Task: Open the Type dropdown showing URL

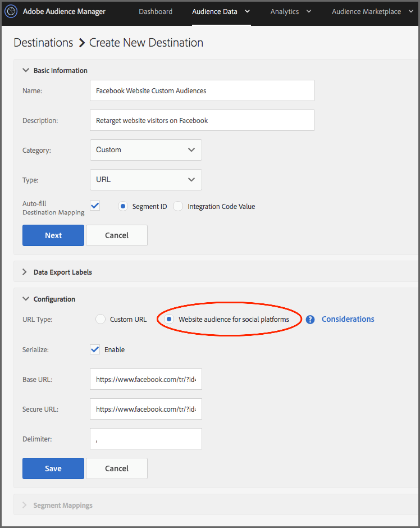Action: pyautogui.click(x=146, y=180)
